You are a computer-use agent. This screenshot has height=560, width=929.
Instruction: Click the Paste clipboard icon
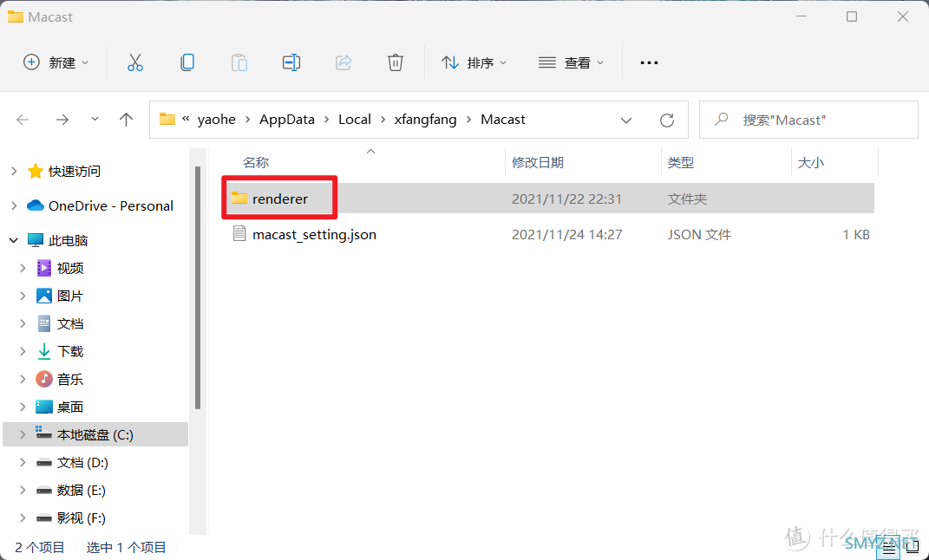click(239, 62)
